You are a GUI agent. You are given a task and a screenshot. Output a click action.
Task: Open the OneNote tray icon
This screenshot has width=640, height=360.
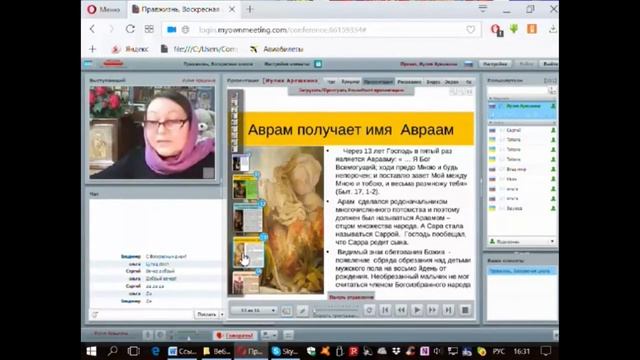point(424,351)
